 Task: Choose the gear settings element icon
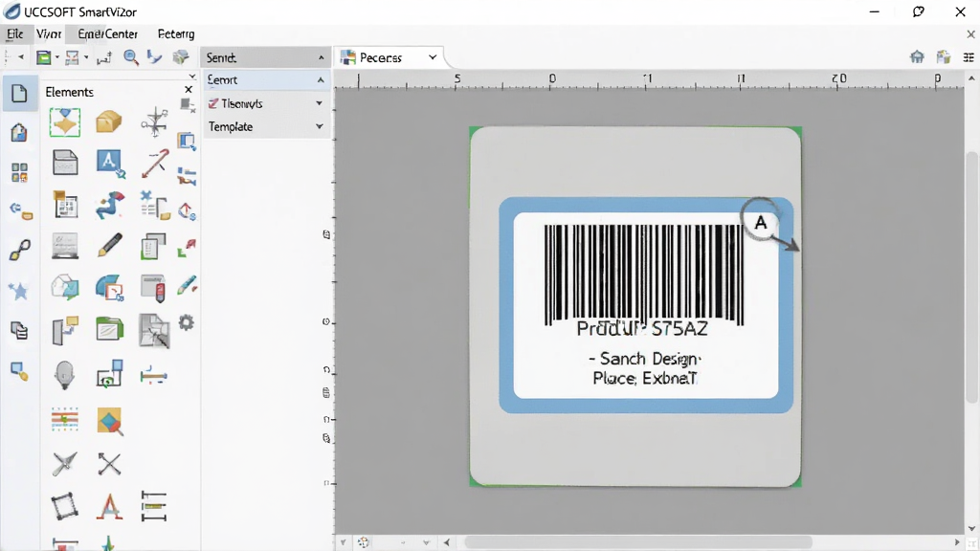click(187, 323)
